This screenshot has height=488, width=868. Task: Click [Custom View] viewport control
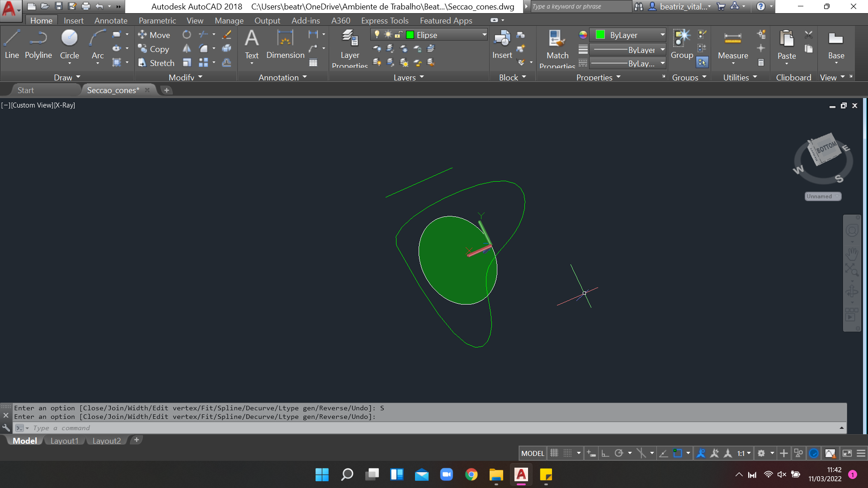pos(32,105)
